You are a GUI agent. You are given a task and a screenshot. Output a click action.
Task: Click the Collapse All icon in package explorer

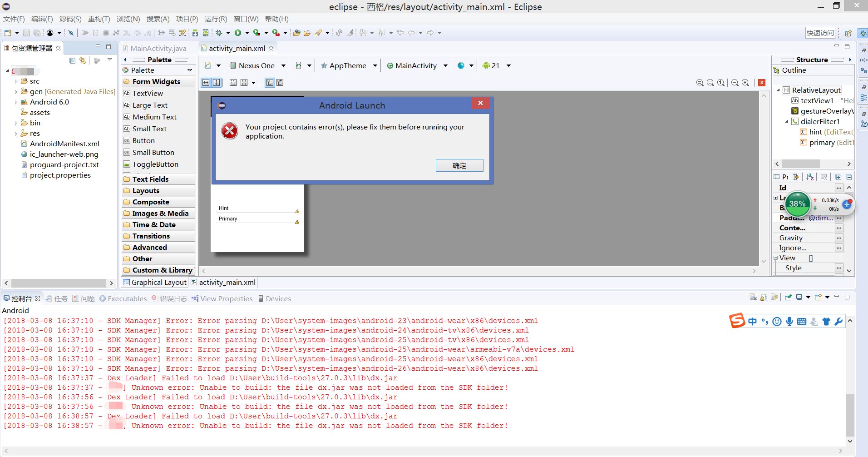(x=72, y=60)
